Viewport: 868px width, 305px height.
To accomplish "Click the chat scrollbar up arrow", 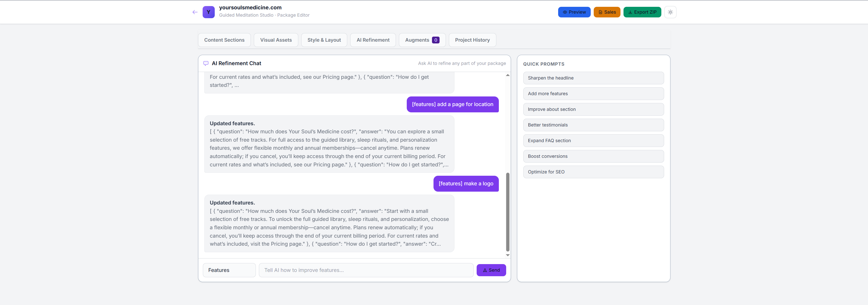I will (507, 75).
